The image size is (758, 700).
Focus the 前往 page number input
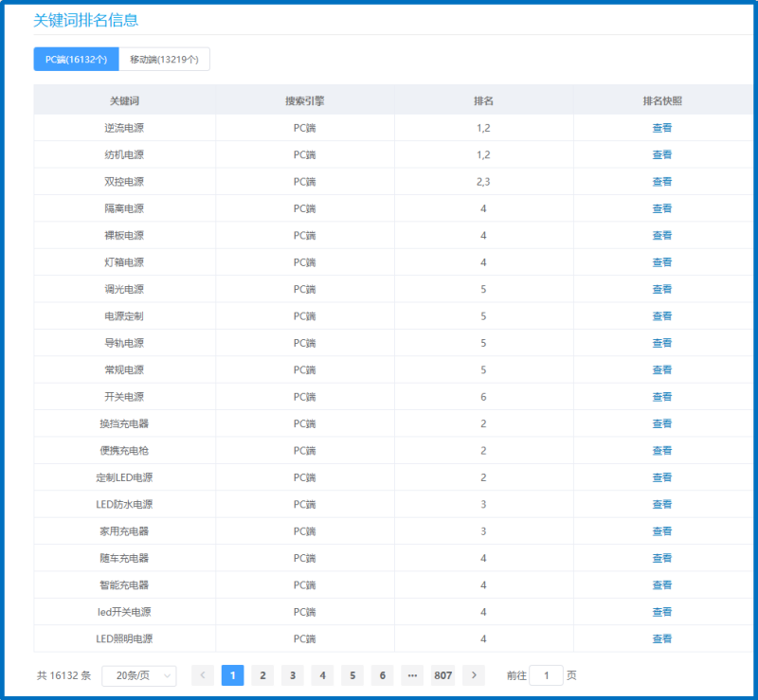(546, 675)
